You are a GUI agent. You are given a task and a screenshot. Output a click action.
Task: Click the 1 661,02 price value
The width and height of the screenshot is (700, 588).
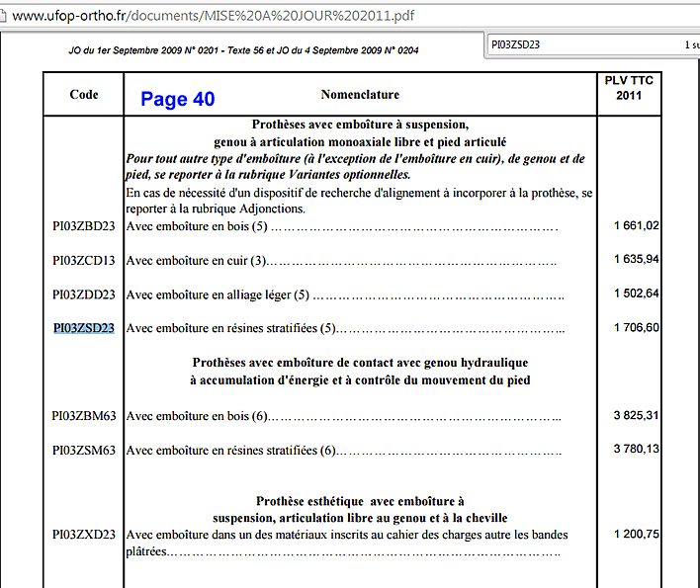(636, 226)
